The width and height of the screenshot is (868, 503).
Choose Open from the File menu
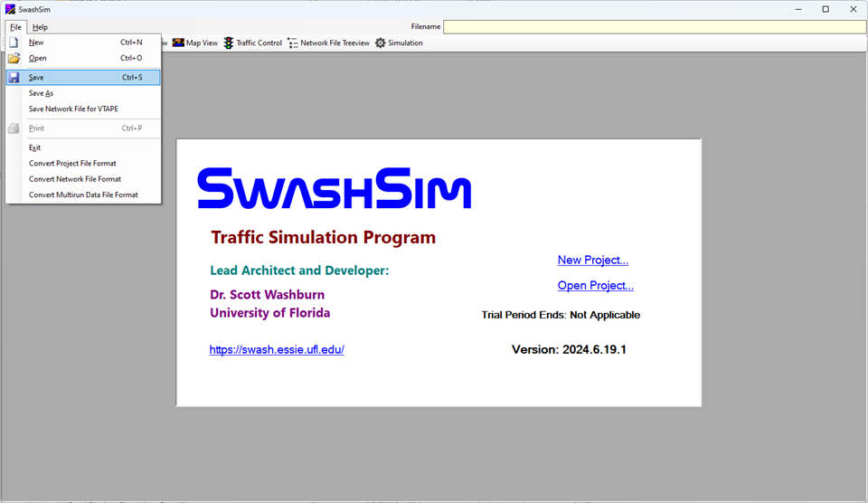coord(83,58)
